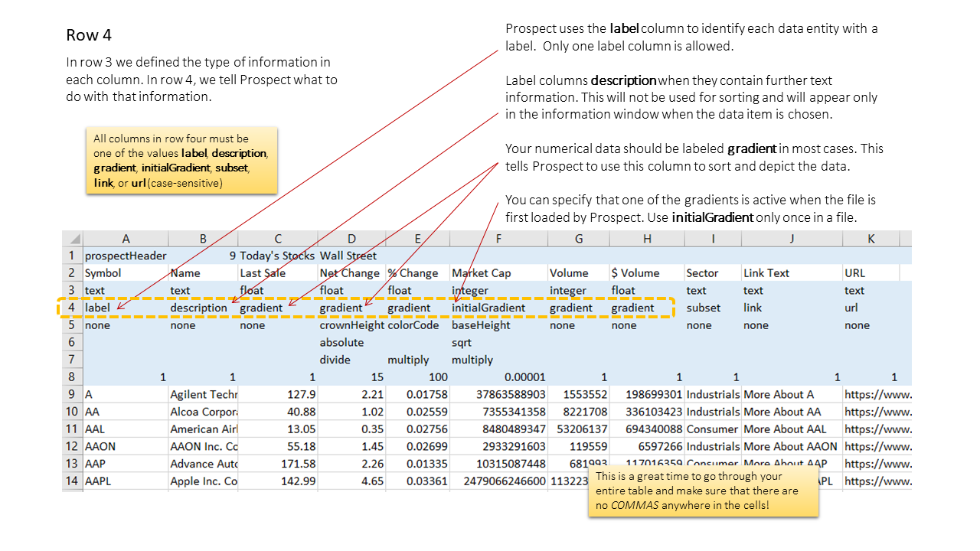
Task: Select the '171.58' last sale cell
Action: tap(278, 464)
